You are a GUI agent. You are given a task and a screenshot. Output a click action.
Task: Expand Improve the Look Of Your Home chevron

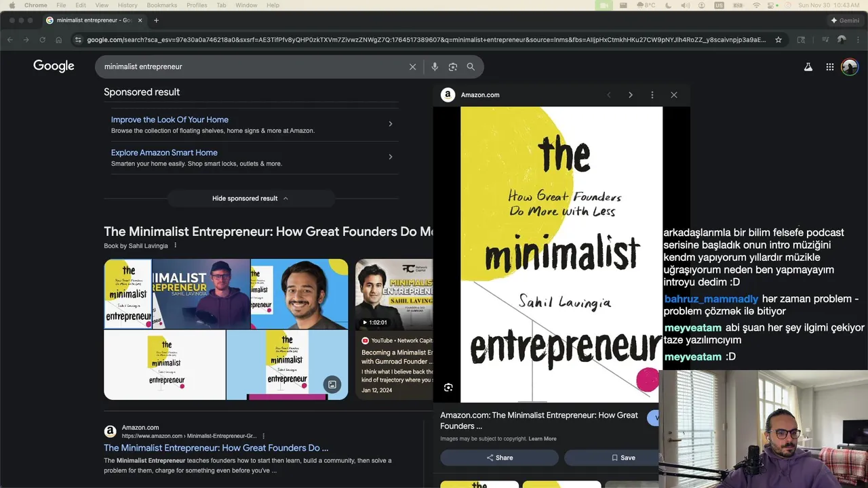(390, 124)
